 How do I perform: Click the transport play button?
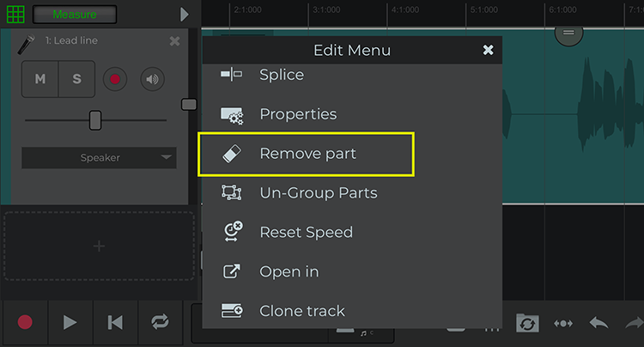(x=70, y=322)
